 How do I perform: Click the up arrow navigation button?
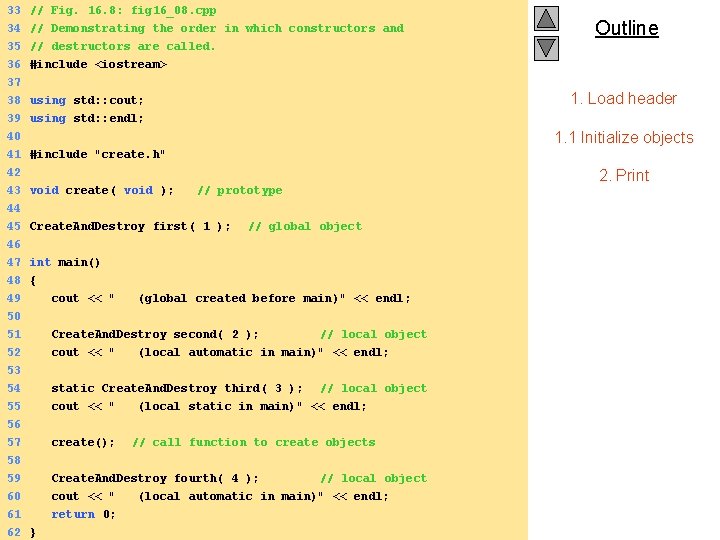(546, 18)
